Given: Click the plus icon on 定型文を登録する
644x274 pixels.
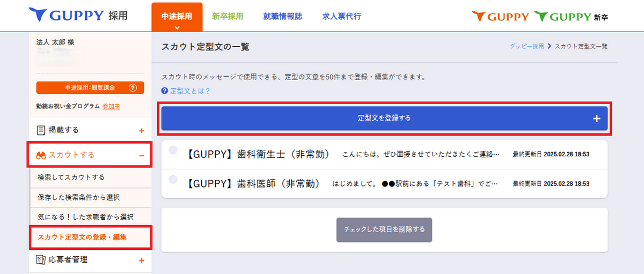Looking at the screenshot, I should click(596, 119).
